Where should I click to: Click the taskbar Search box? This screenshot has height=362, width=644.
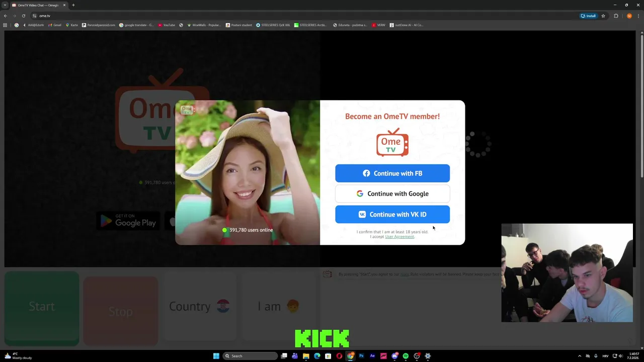250,356
